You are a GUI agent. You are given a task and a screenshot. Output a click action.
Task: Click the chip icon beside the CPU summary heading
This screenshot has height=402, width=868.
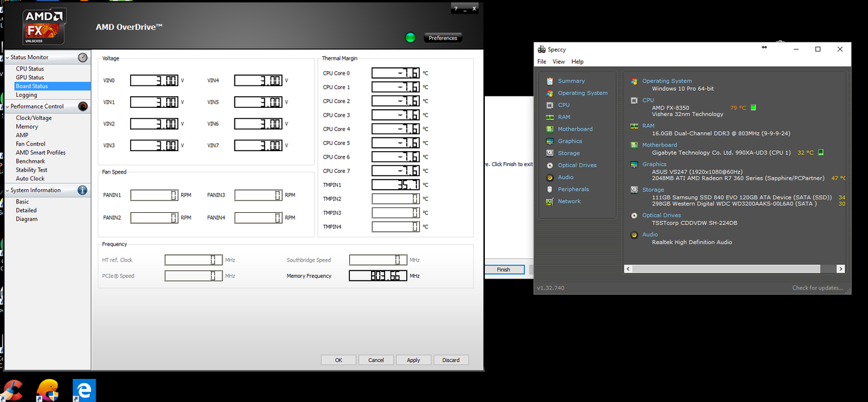[x=634, y=100]
